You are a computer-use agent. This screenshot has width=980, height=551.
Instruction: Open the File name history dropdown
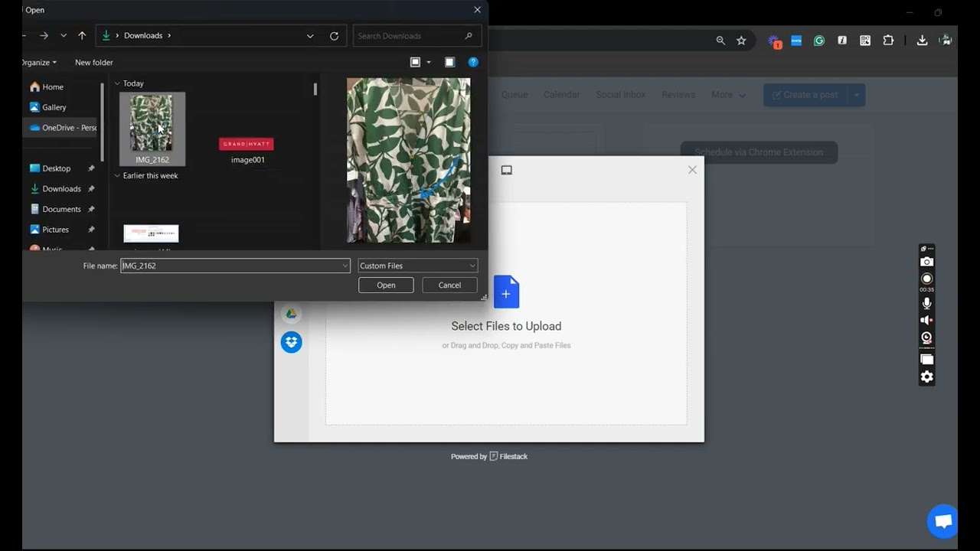(x=345, y=266)
